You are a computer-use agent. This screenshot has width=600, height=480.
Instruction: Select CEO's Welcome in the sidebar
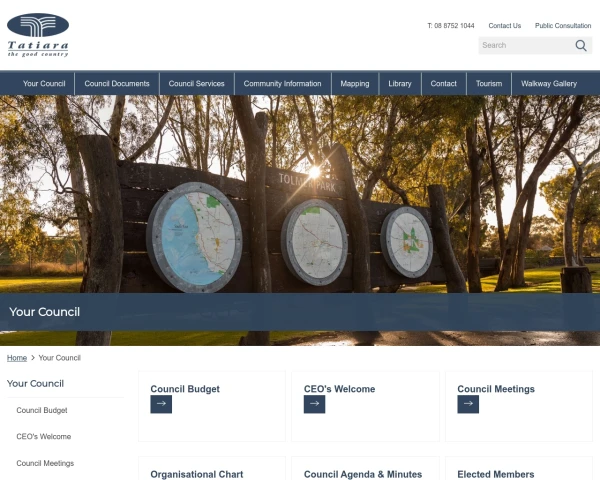(x=44, y=436)
